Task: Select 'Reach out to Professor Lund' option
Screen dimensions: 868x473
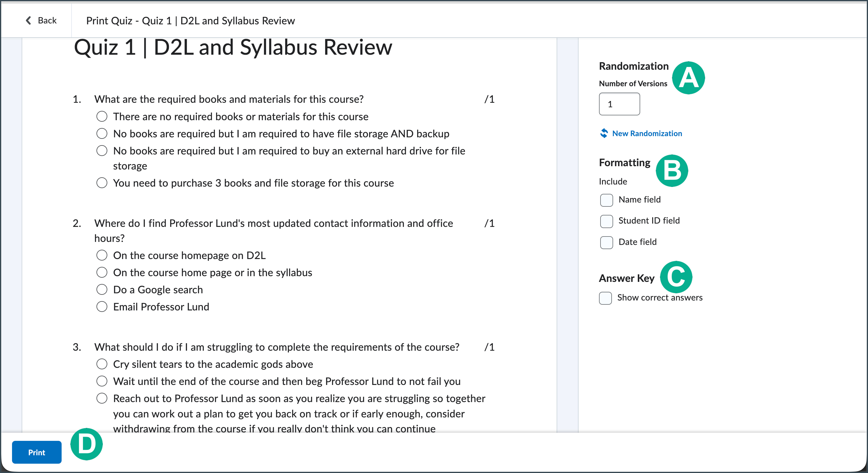Action: pos(102,398)
